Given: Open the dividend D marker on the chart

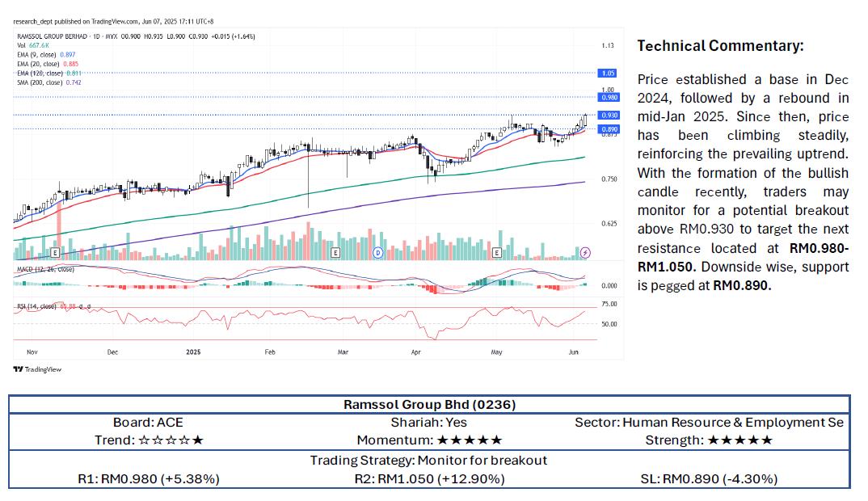Looking at the screenshot, I should click(378, 253).
